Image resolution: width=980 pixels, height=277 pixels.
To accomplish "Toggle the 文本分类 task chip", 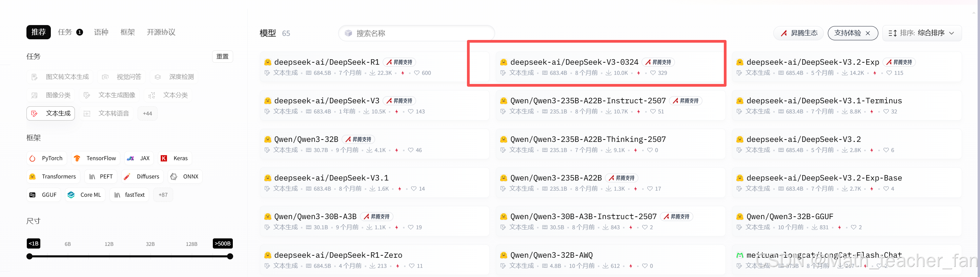I will [x=168, y=95].
